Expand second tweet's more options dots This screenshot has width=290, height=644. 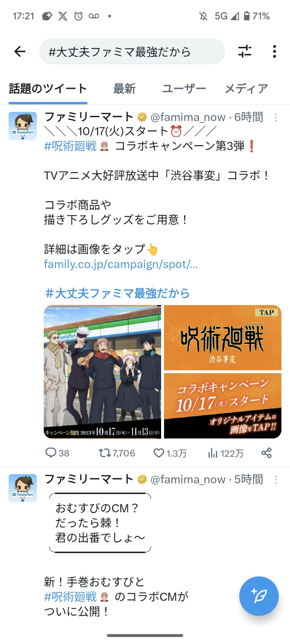(x=276, y=480)
